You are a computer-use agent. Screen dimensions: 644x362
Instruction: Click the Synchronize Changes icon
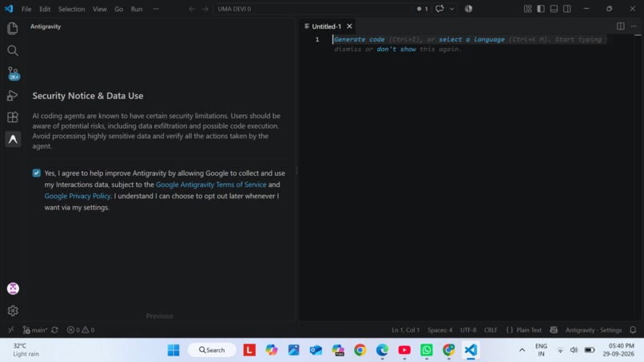pyautogui.click(x=54, y=330)
